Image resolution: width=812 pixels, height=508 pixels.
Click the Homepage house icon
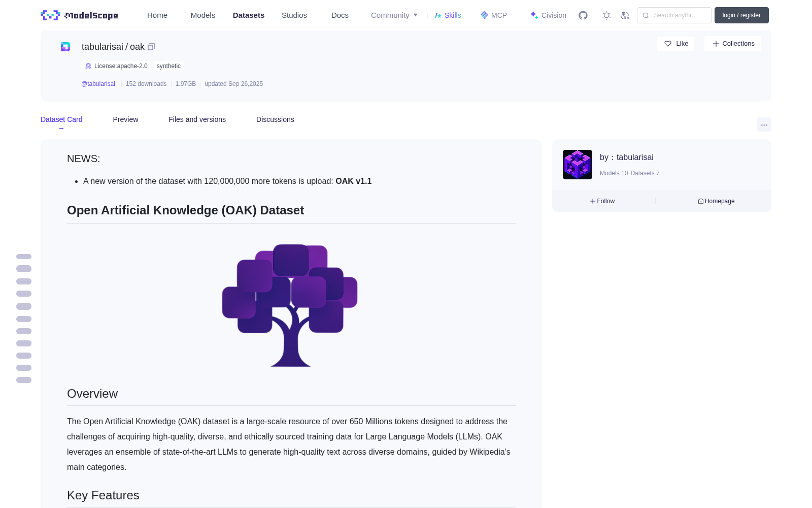pos(701,201)
